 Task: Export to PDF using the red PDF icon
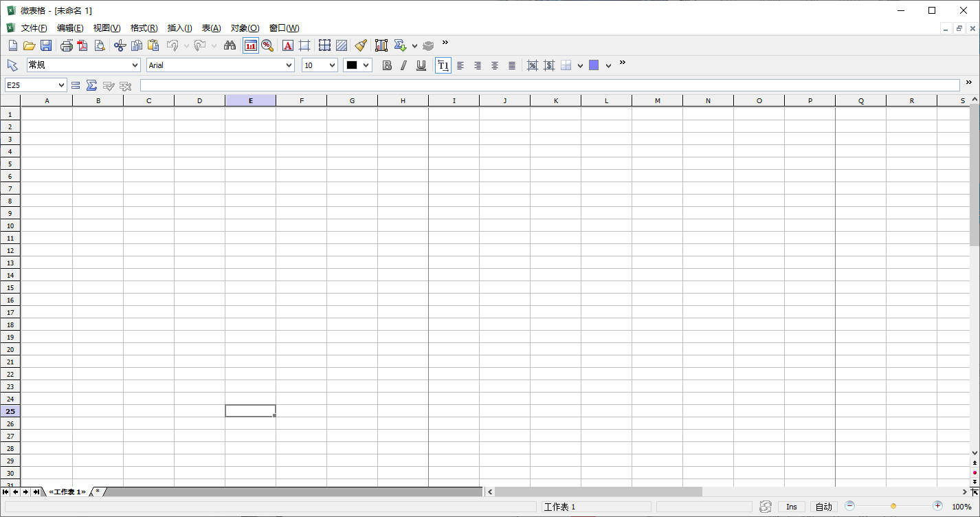(82, 46)
